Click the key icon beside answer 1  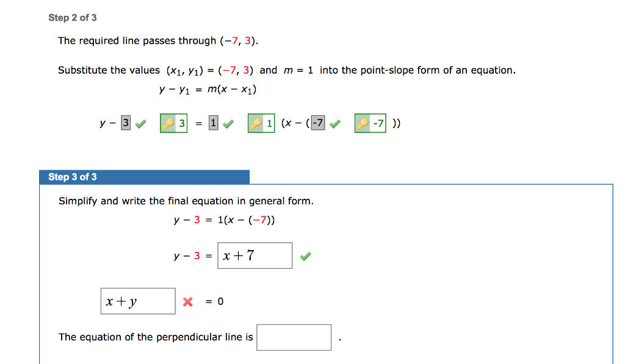(x=256, y=124)
